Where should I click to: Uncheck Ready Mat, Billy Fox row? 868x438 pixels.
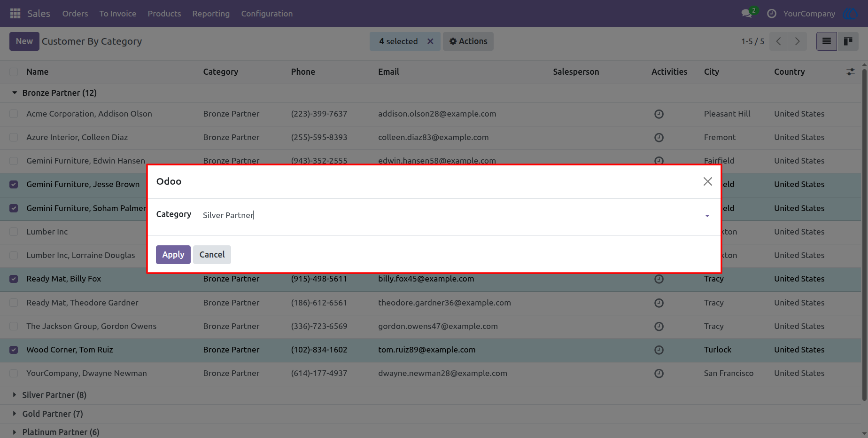click(x=14, y=279)
